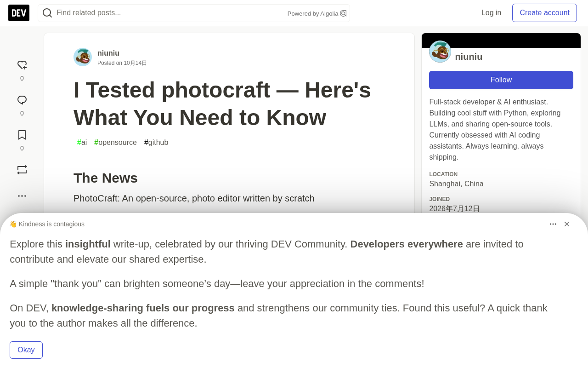Open the post's more options dots

click(22, 196)
